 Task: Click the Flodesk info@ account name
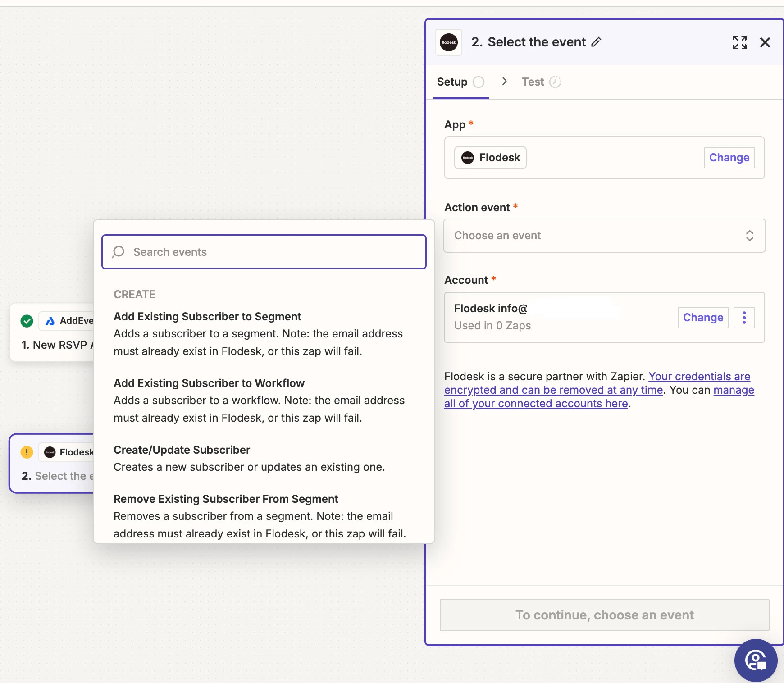491,309
